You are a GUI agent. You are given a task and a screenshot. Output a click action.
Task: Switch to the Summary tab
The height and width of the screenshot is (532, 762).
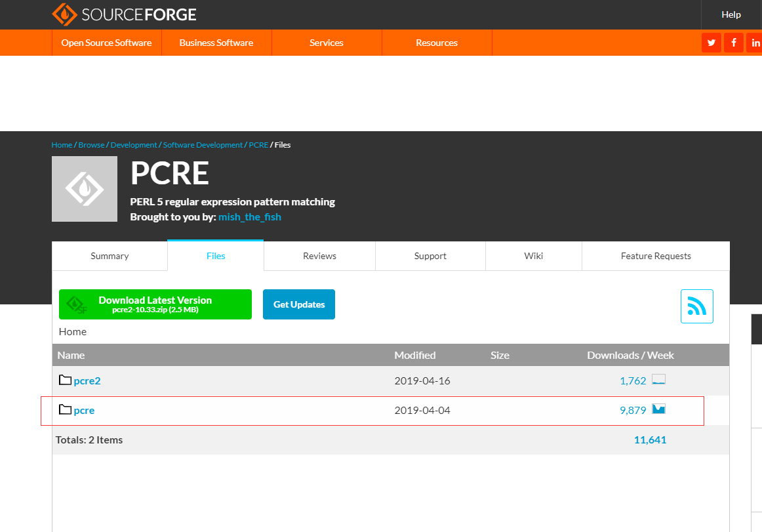pyautogui.click(x=110, y=256)
